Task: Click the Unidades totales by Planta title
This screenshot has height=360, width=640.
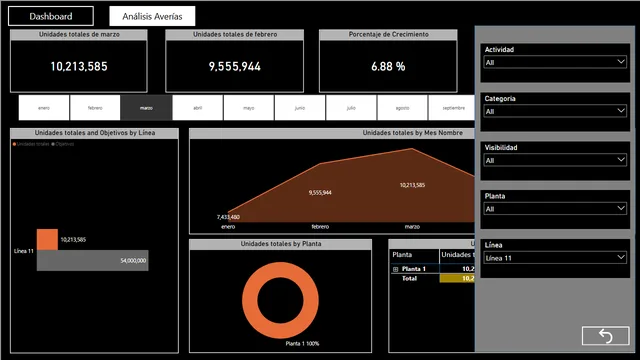Action: tap(281, 244)
